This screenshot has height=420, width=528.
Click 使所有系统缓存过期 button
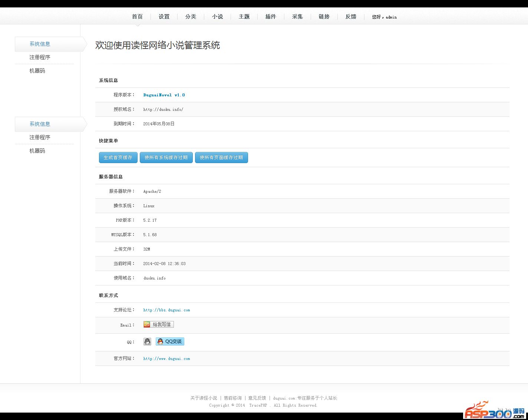pos(166,158)
